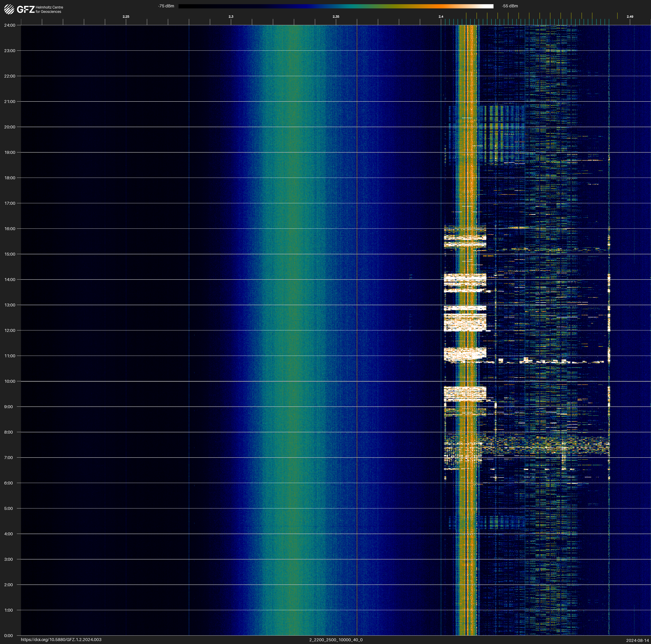Click the -55 dBm scale label
The width and height of the screenshot is (651, 644).
510,6
